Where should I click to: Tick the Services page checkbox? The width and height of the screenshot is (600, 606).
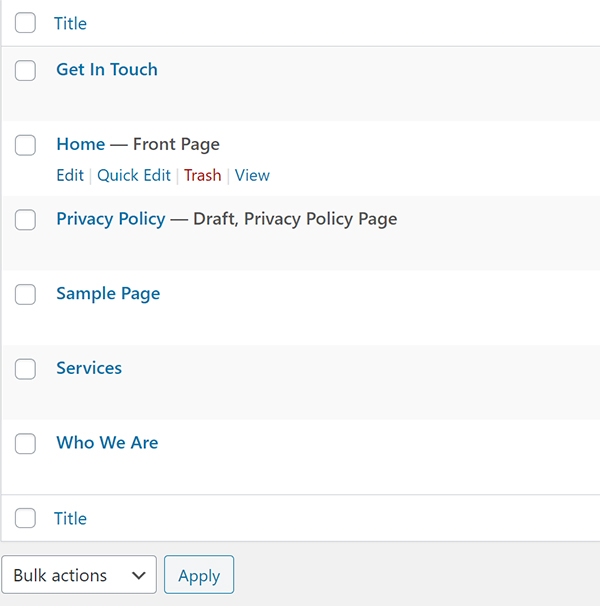pos(26,369)
